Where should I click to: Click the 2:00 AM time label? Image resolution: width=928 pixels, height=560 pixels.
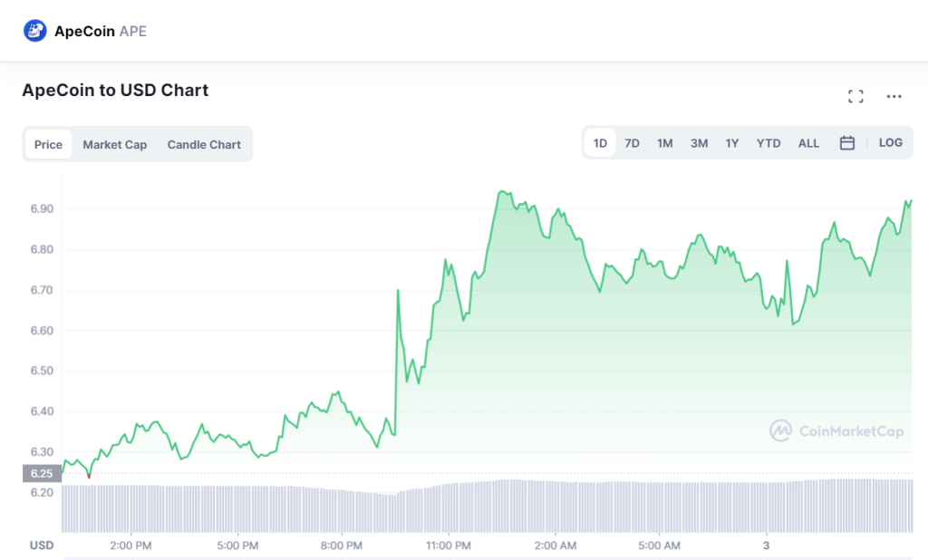pyautogui.click(x=556, y=546)
